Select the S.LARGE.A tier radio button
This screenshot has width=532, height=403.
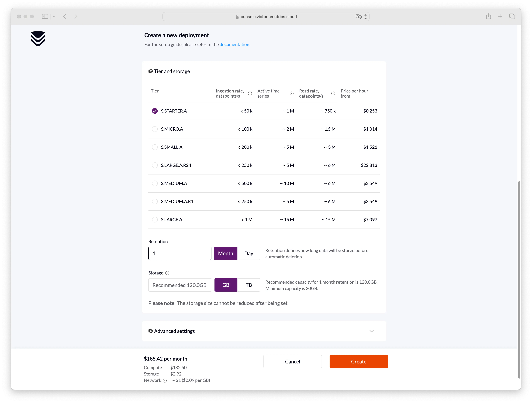coord(154,219)
